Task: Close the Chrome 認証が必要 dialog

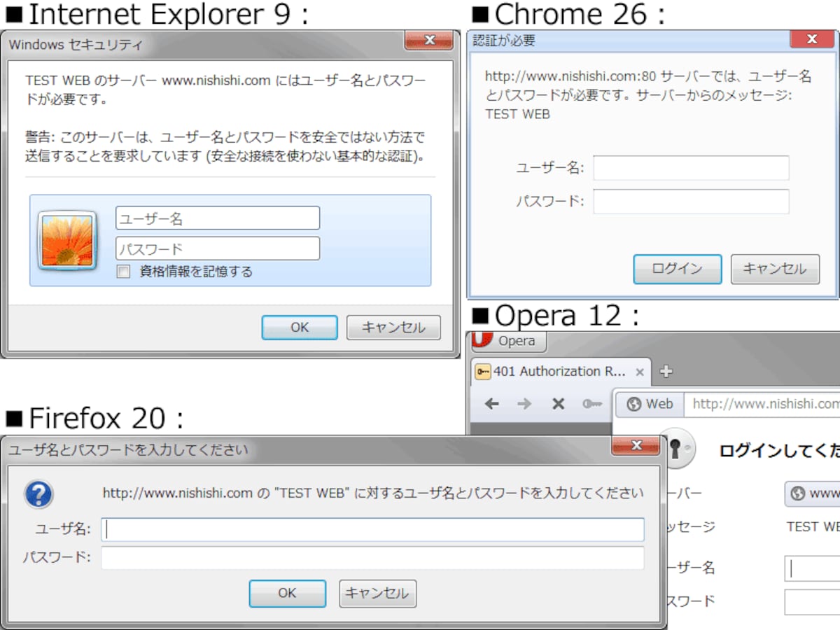Action: 812,39
